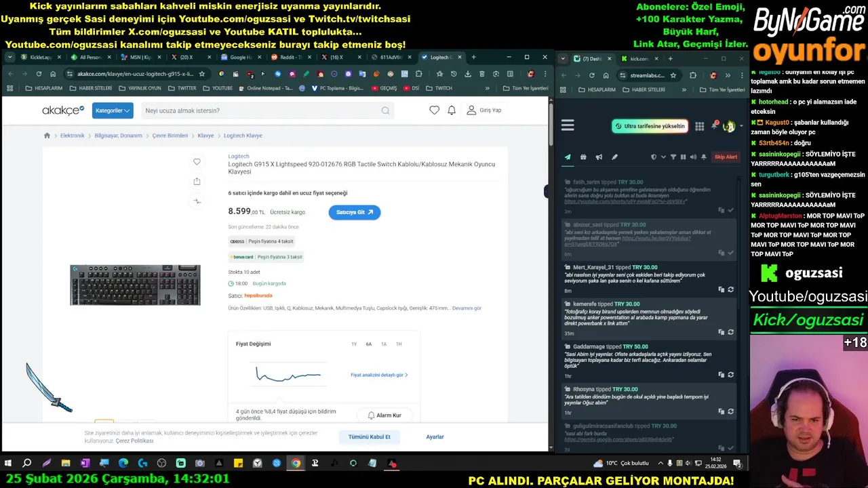Open Streamlabs notification bell with red badge
Screen dimensions: 868x488
click(715, 125)
